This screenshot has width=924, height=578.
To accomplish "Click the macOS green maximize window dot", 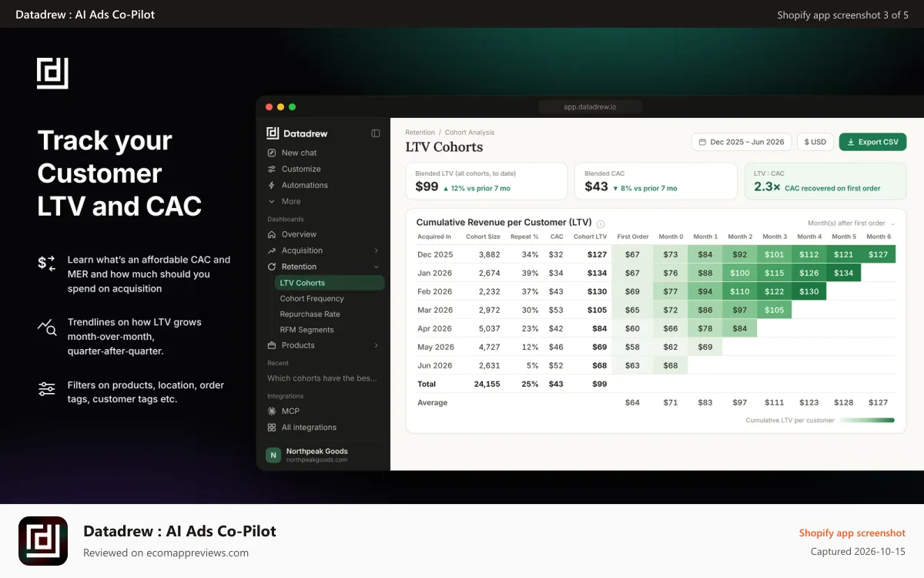I will pos(292,107).
